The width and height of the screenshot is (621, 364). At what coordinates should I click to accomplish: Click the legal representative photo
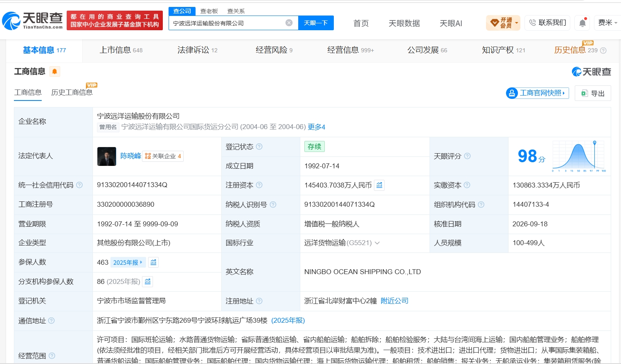[x=107, y=156]
